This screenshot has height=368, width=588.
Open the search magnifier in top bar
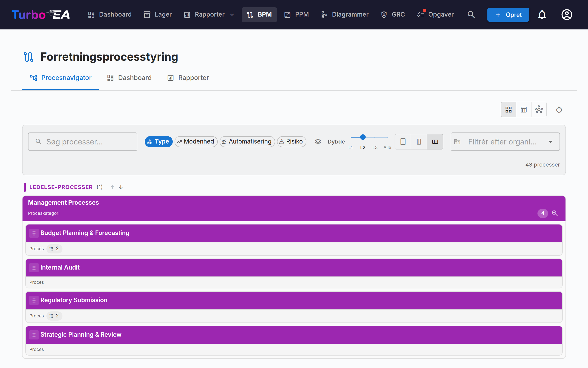tap(471, 14)
